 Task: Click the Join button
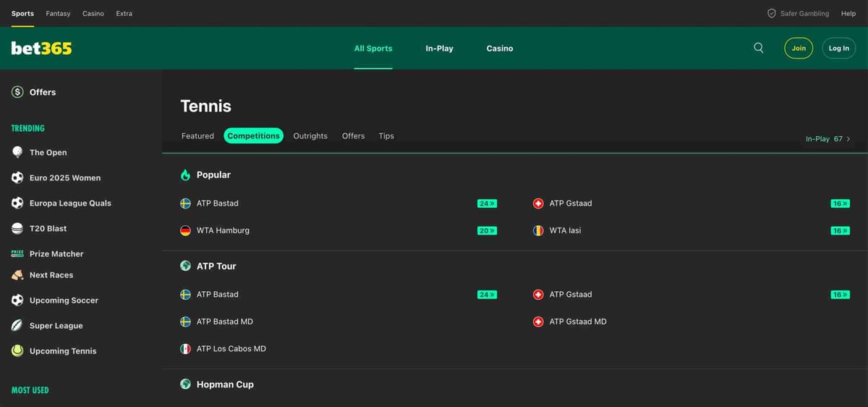click(799, 48)
